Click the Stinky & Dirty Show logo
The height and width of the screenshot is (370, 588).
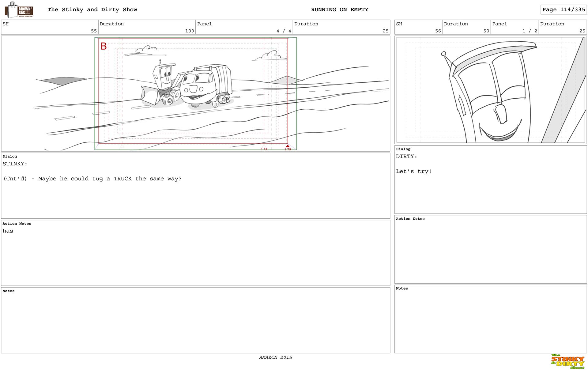(567, 361)
